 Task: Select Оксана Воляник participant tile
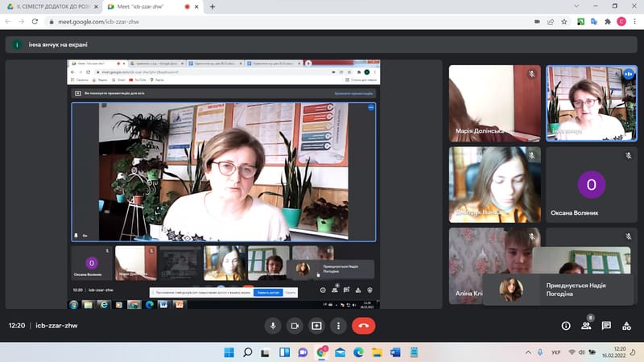coord(591,185)
